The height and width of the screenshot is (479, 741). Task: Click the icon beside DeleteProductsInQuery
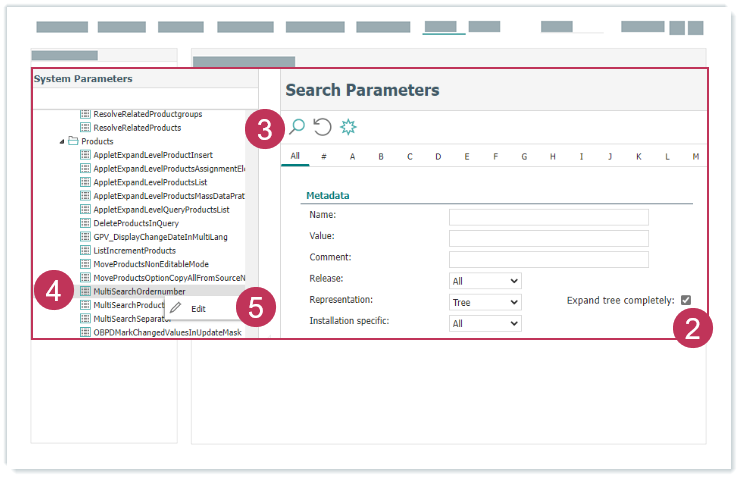pyautogui.click(x=85, y=223)
